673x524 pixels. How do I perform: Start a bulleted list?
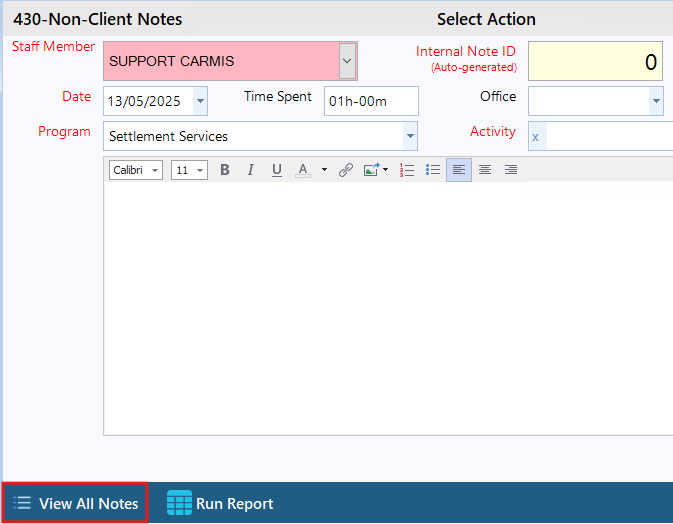tap(433, 170)
